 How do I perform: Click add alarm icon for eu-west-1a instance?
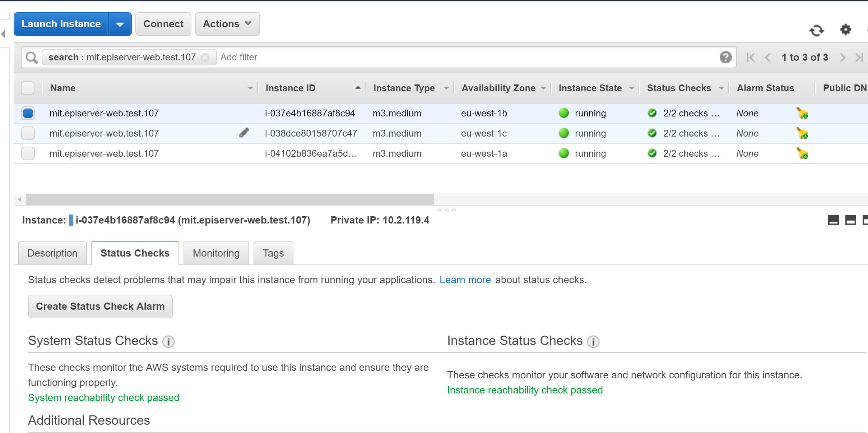[802, 153]
